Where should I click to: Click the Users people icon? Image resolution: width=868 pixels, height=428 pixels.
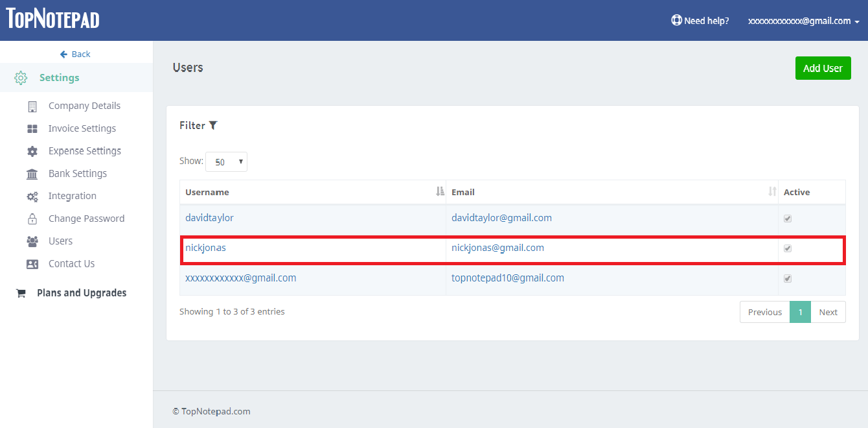[x=32, y=241]
